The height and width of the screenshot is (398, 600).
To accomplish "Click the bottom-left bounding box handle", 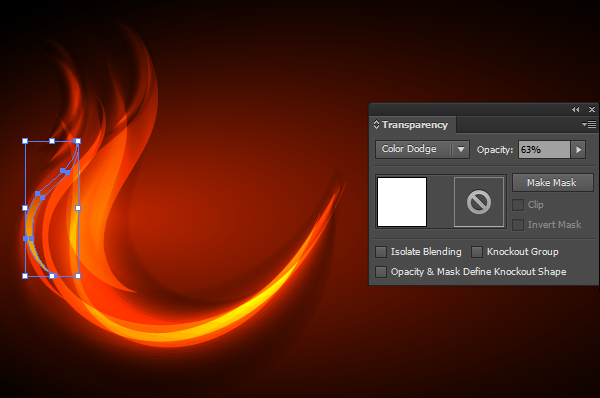I will click(25, 276).
